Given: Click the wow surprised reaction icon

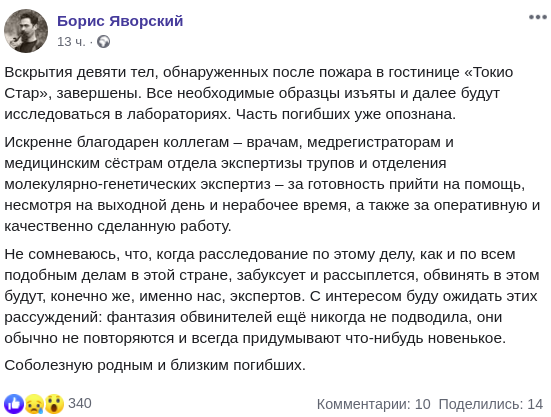Looking at the screenshot, I should [x=54, y=404].
